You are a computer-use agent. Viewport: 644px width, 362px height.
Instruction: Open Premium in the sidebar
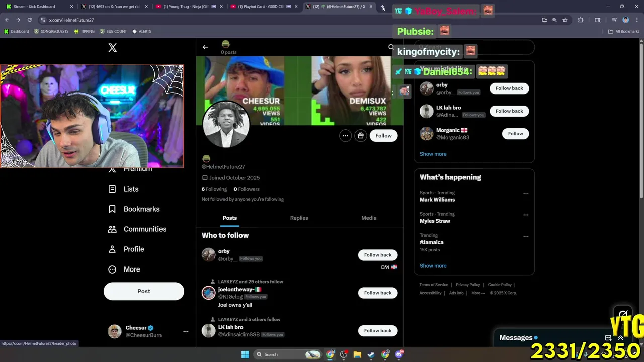point(131,170)
